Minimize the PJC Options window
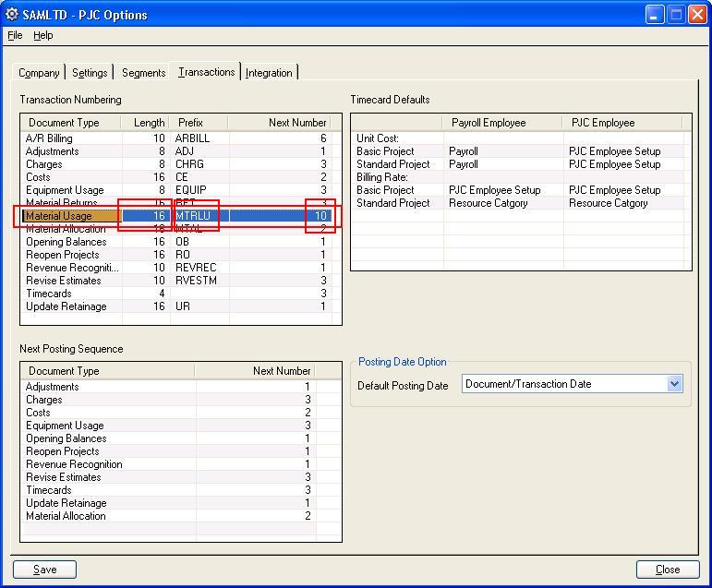Screen dimensions: 712x588 pos(655,15)
